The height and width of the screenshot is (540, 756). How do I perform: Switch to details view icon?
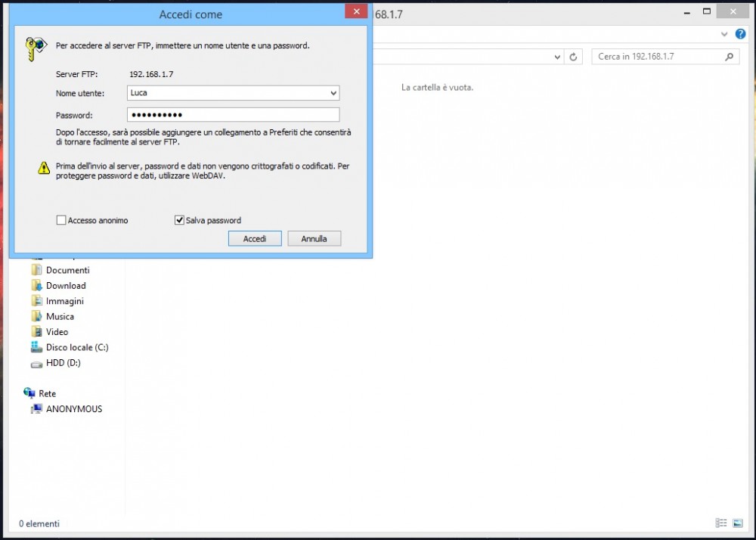[721, 523]
